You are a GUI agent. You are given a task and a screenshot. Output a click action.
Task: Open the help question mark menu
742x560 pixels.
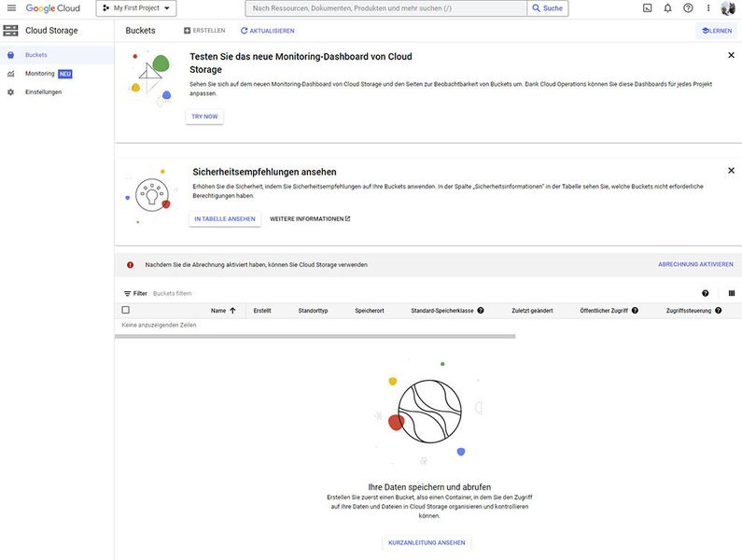pyautogui.click(x=688, y=8)
